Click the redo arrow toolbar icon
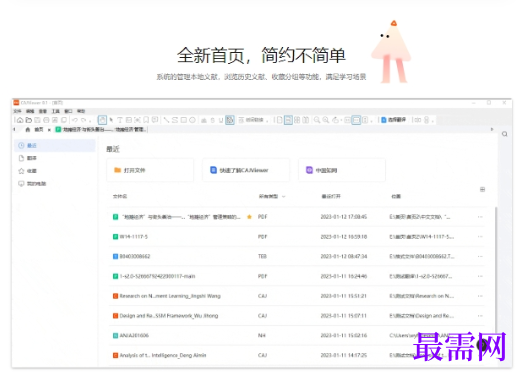Viewport: 525px width, 378px height. point(83,120)
